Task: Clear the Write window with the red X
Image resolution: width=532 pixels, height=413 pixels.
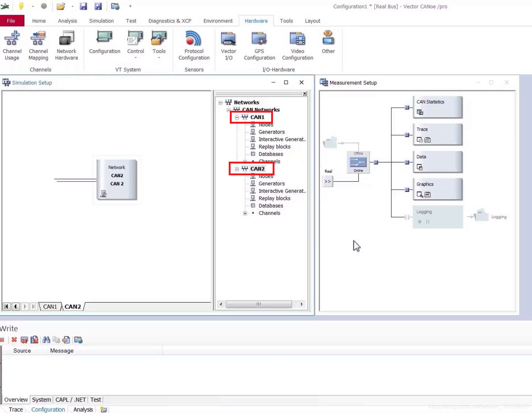Action: point(14,340)
